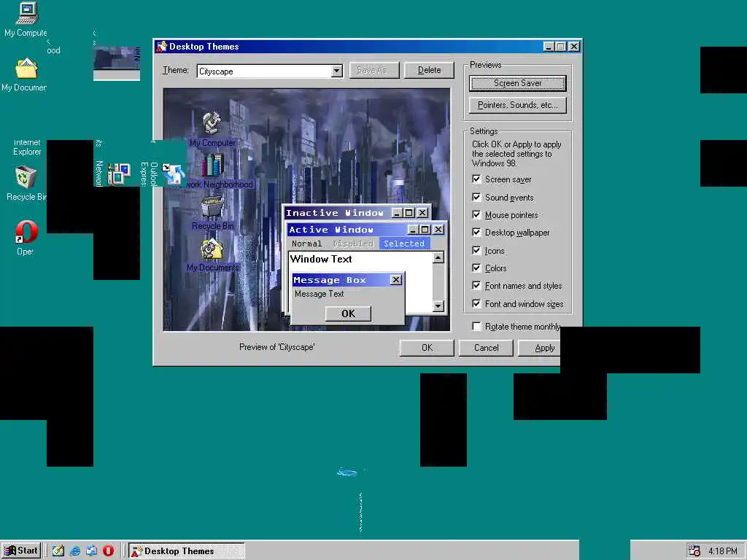Disable the Desktop wallpaper checkbox
Viewport: 747px width, 560px height.
pos(476,233)
